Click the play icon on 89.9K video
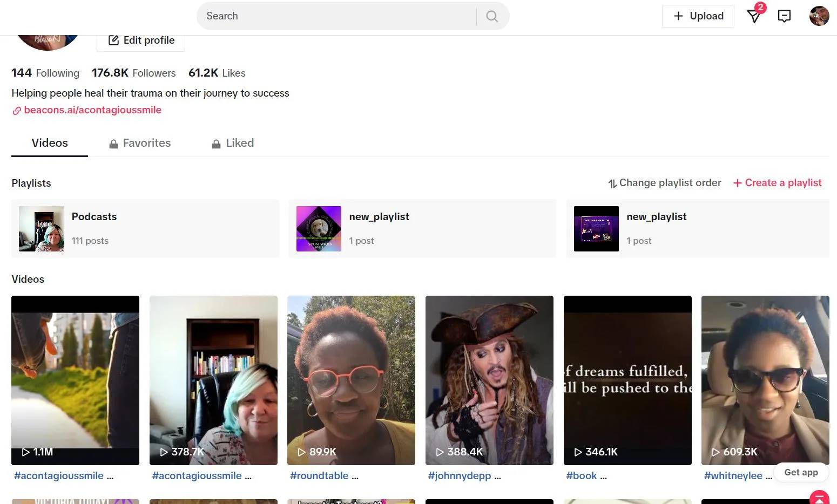This screenshot has height=504, width=837. coord(302,452)
